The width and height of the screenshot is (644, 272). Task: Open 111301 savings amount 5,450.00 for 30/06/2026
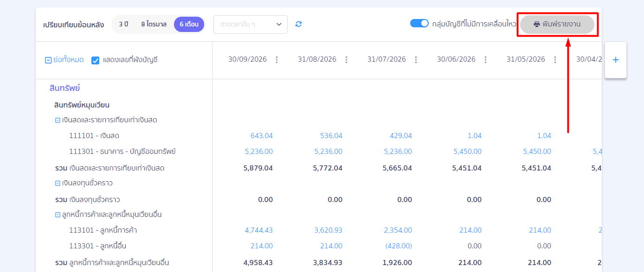point(468,152)
